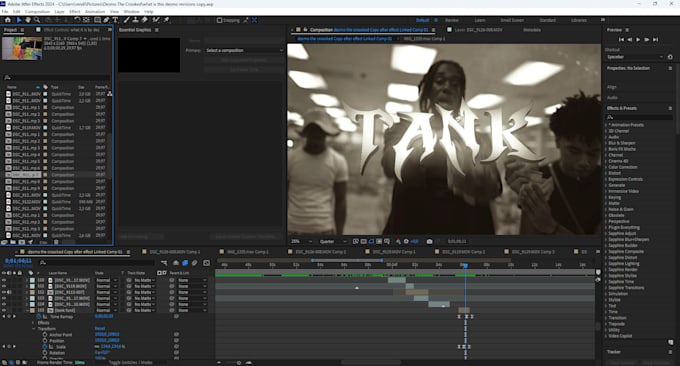Click the Time Remap stopwatch icon
Viewport: 680px width, 366px height.
tap(39, 317)
